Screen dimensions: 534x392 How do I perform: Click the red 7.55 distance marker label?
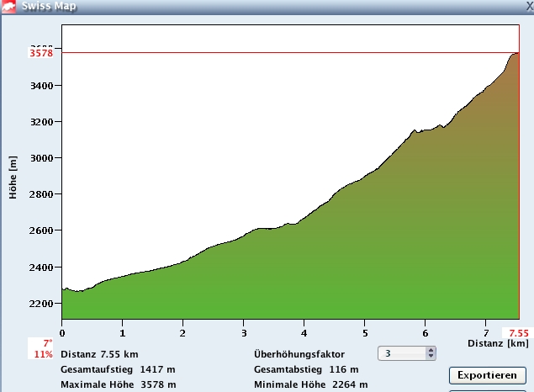pos(518,333)
